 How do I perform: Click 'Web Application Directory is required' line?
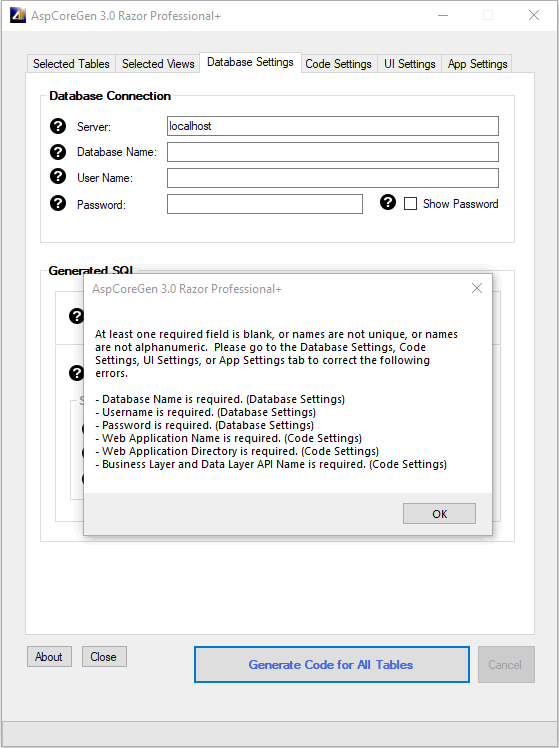[237, 451]
